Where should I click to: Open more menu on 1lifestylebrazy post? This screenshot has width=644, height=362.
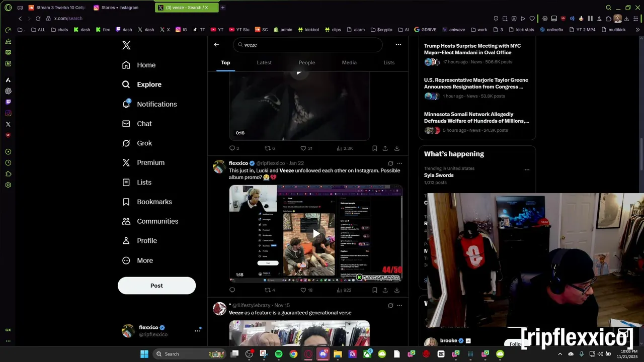pyautogui.click(x=399, y=305)
